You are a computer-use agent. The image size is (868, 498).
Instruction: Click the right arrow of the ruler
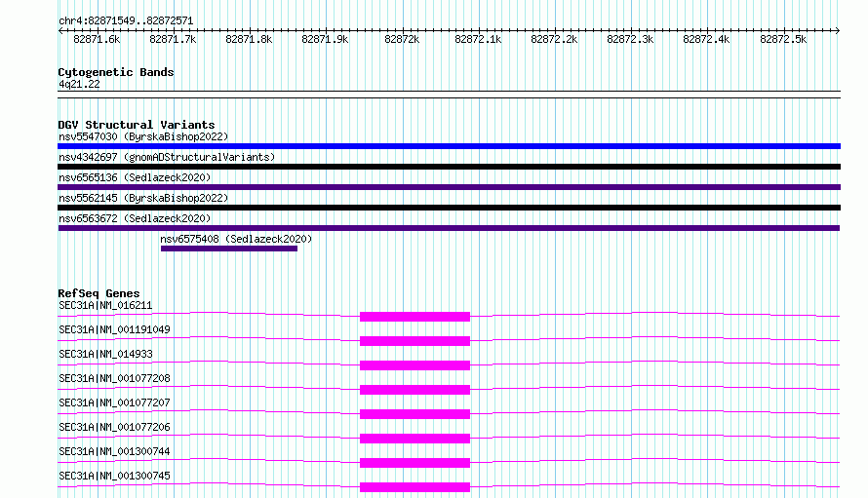pos(838,30)
